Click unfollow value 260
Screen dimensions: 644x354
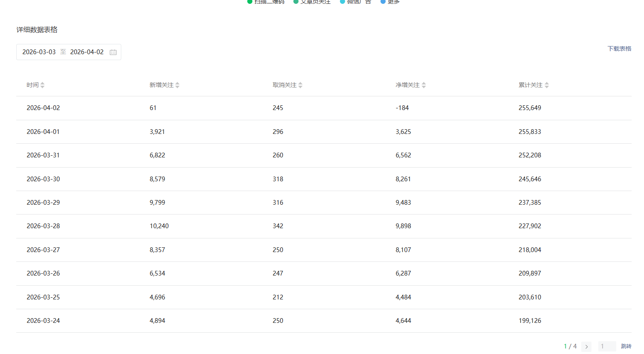278,155
